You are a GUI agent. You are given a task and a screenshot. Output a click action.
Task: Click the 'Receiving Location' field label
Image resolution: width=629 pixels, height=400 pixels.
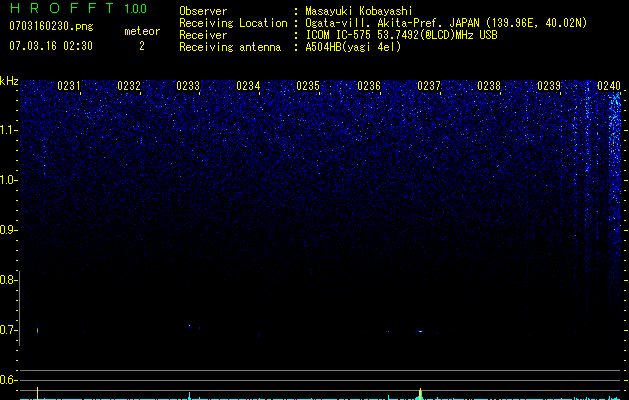click(x=233, y=23)
